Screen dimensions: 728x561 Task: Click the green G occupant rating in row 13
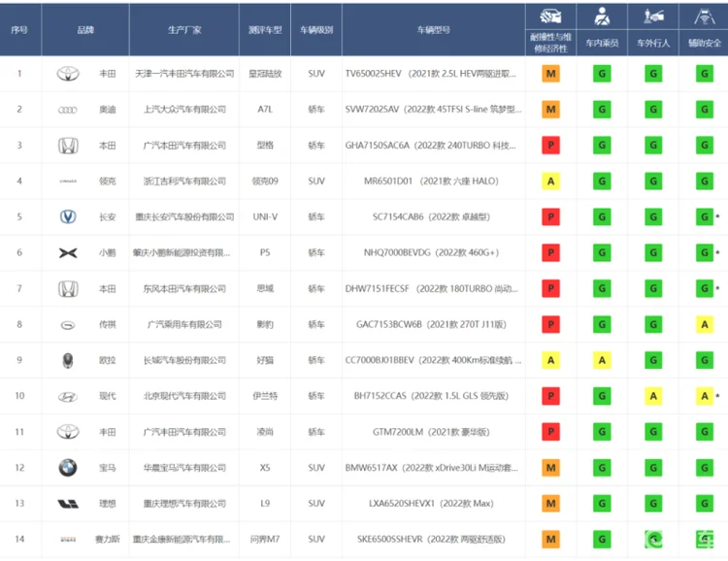[x=602, y=504]
